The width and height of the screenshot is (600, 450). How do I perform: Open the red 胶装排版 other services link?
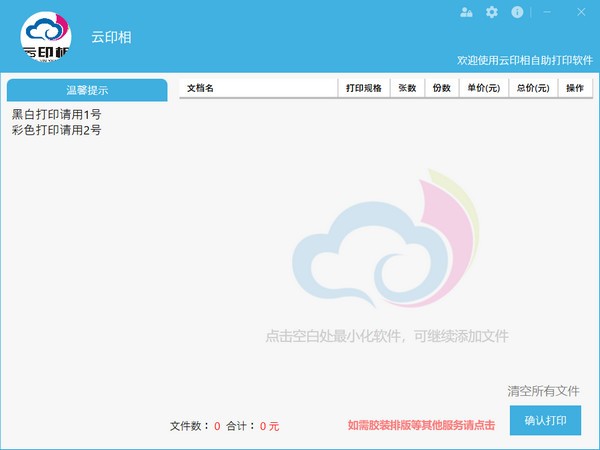point(421,425)
